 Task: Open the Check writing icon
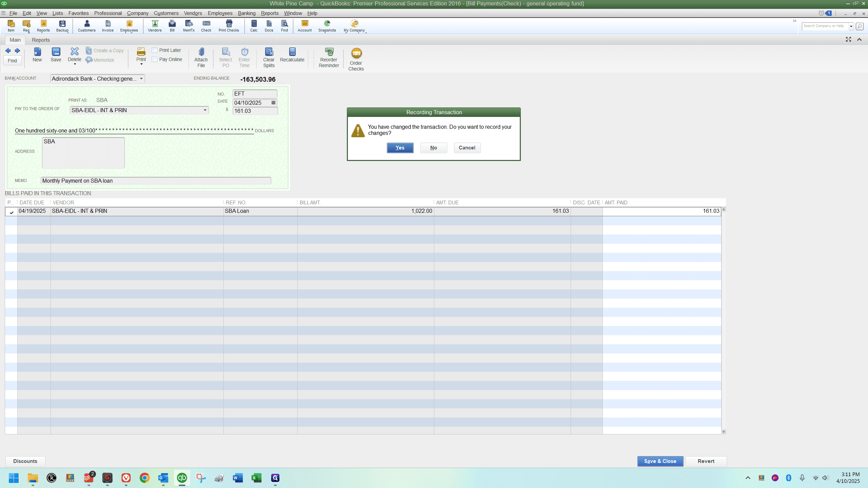(206, 26)
